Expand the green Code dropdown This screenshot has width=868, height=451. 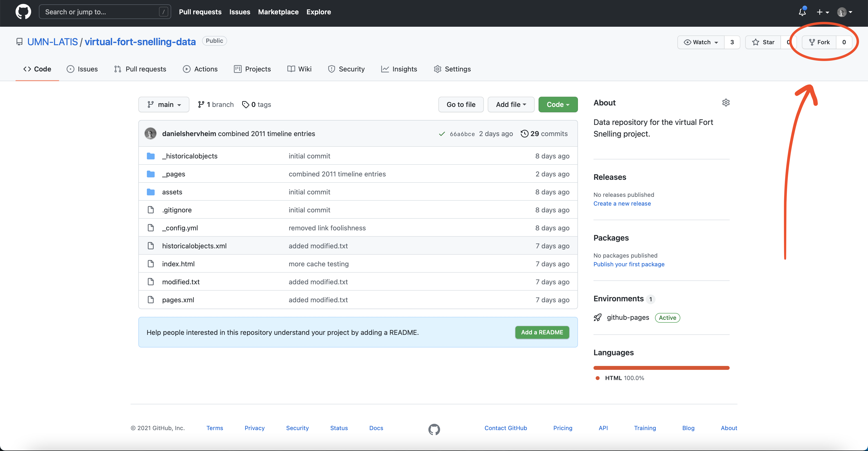[x=558, y=104]
